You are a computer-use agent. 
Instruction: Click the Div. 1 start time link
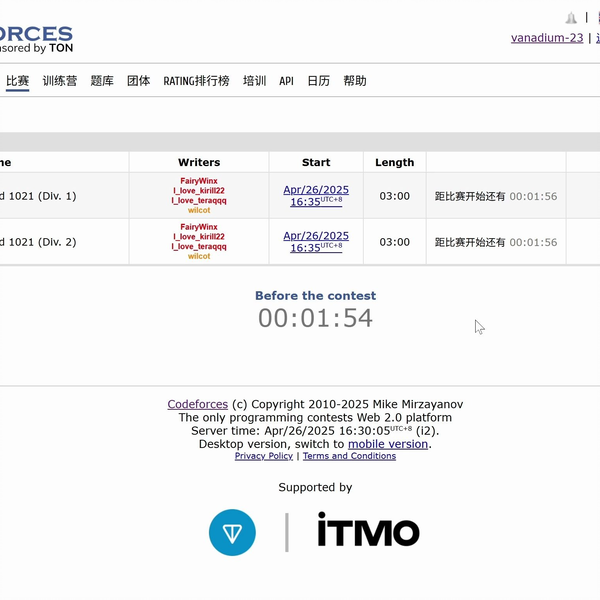coord(315,195)
